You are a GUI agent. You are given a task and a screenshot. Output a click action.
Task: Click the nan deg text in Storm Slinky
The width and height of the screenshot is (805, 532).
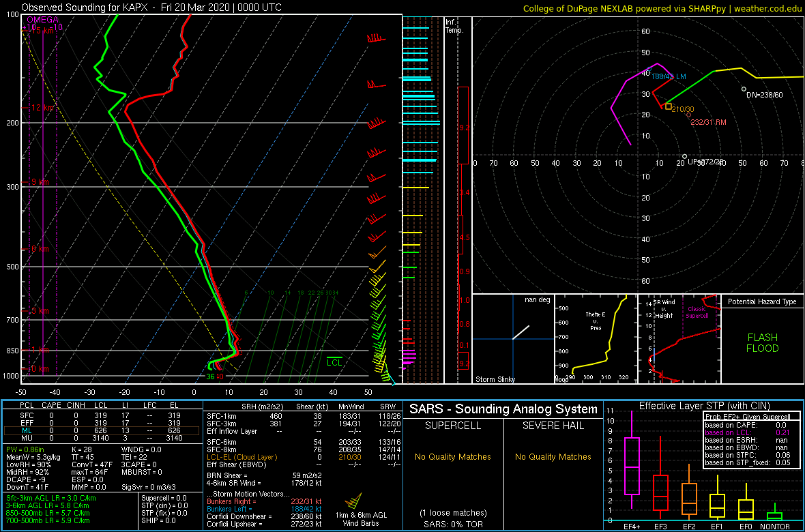pos(536,300)
